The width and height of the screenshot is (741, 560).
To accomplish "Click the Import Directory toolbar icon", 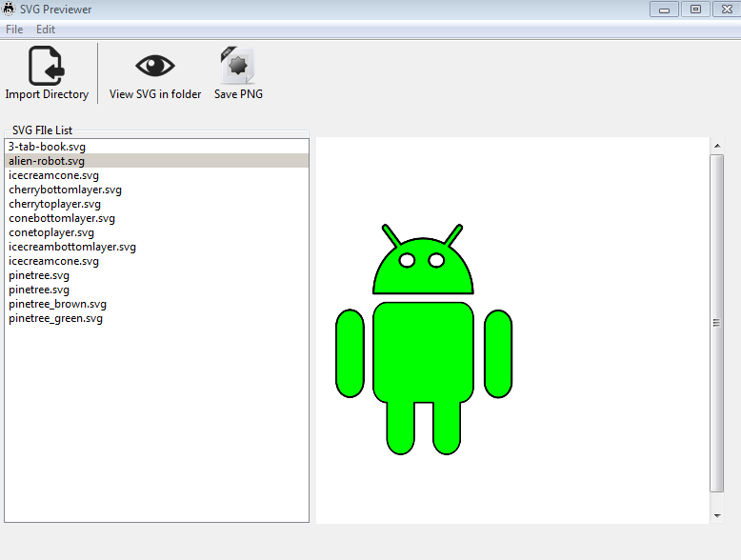I will 47,66.
